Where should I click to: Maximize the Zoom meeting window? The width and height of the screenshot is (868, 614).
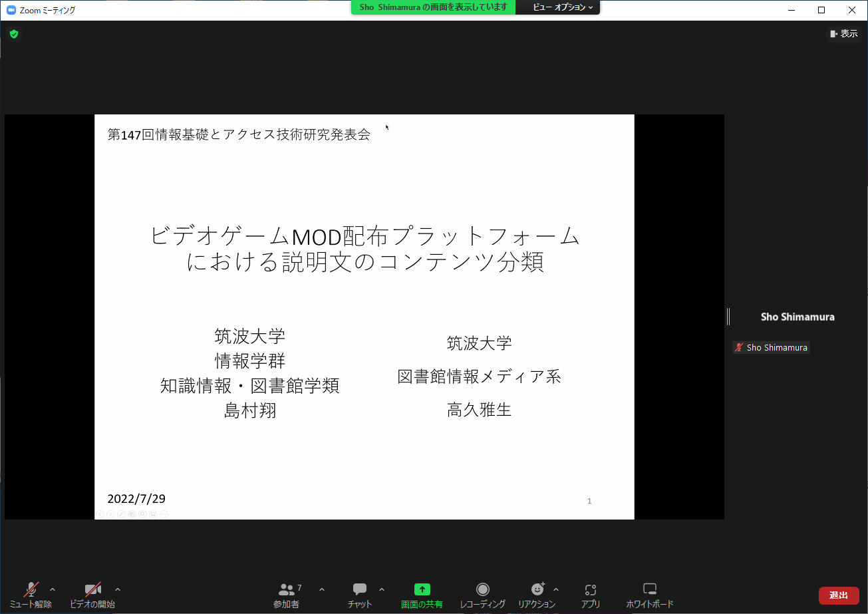click(821, 10)
